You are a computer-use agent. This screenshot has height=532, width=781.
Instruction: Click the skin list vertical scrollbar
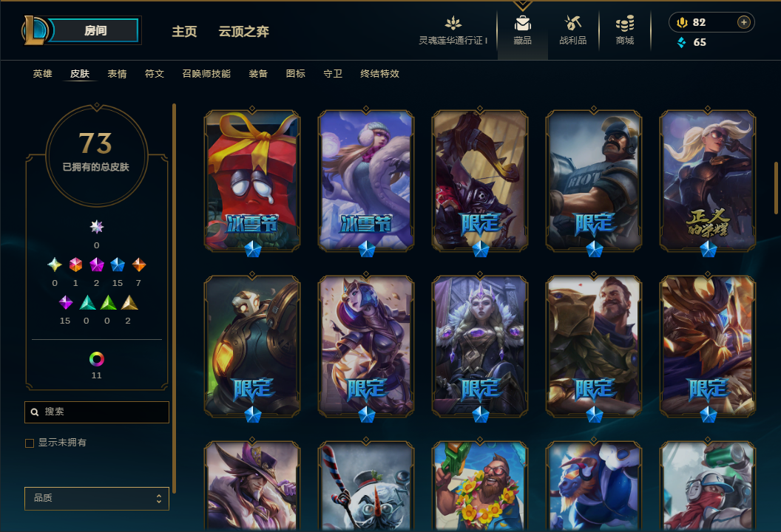pos(776,188)
